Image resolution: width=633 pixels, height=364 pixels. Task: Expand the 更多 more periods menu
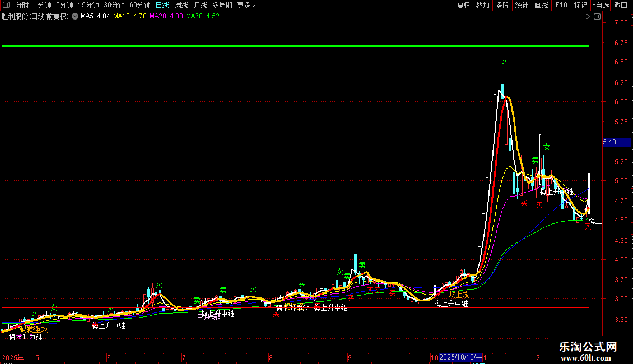point(246,5)
